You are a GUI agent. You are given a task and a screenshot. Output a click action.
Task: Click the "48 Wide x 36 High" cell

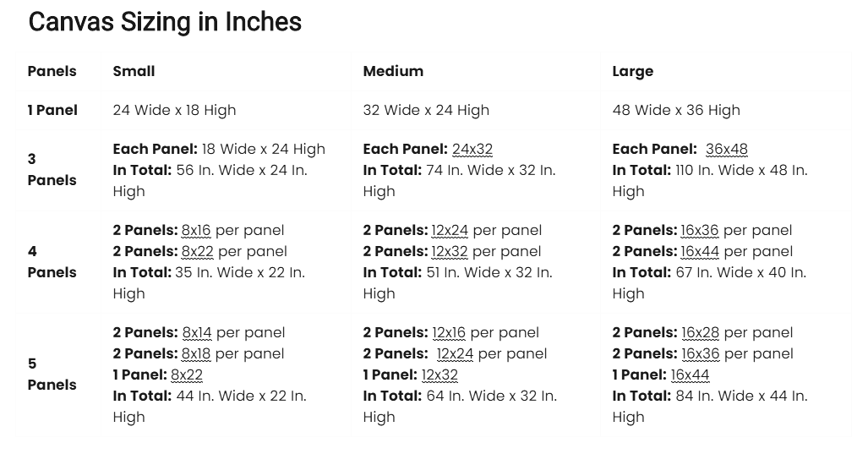click(x=676, y=110)
